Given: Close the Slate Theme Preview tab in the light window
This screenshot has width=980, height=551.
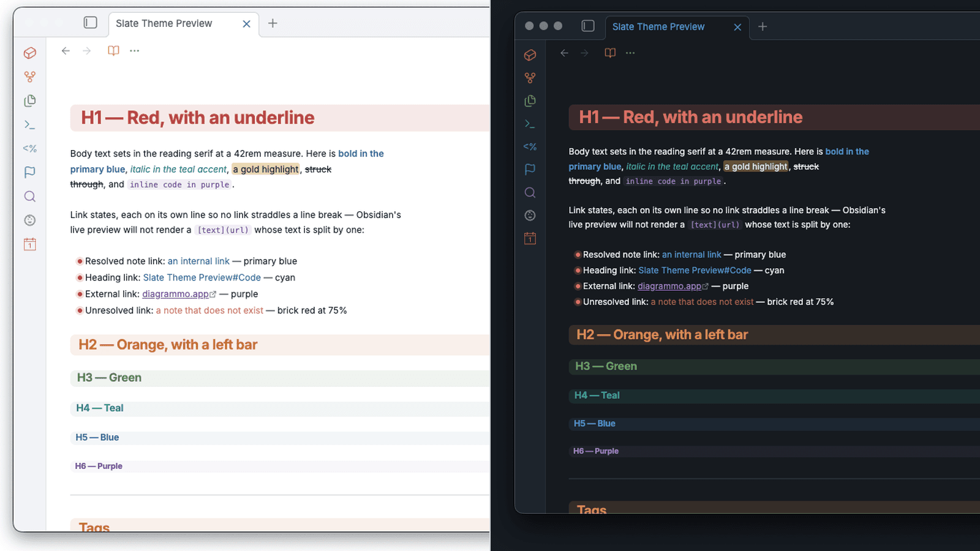Looking at the screenshot, I should click(x=246, y=24).
